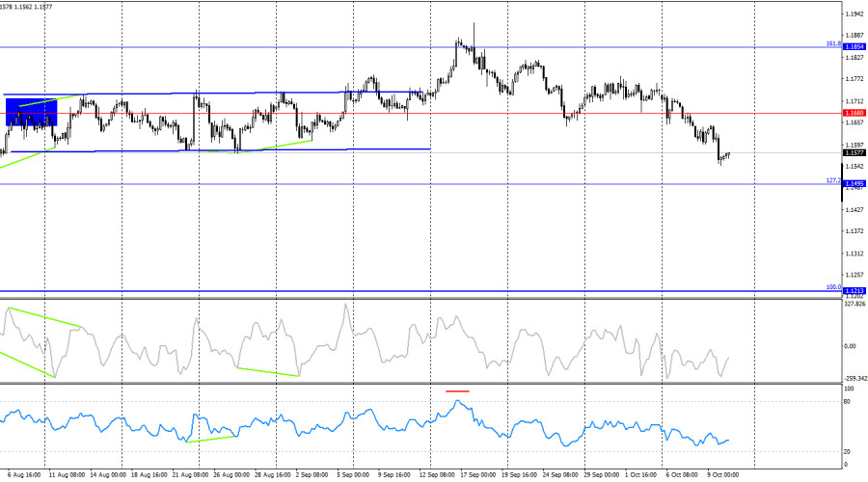The height and width of the screenshot is (482, 868).
Task: Select the 6 Aug 16:00 date label
Action: tap(25, 474)
